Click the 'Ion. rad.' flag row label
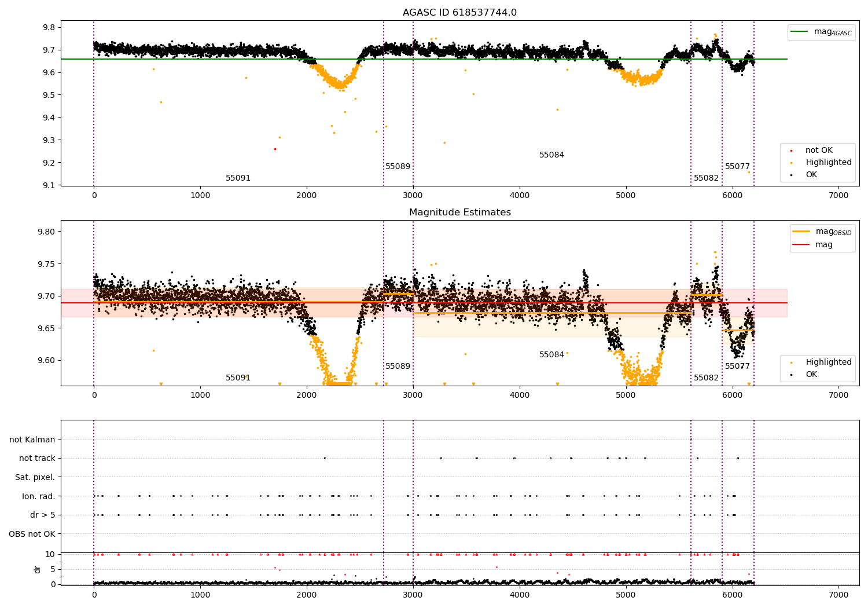 click(x=39, y=496)
